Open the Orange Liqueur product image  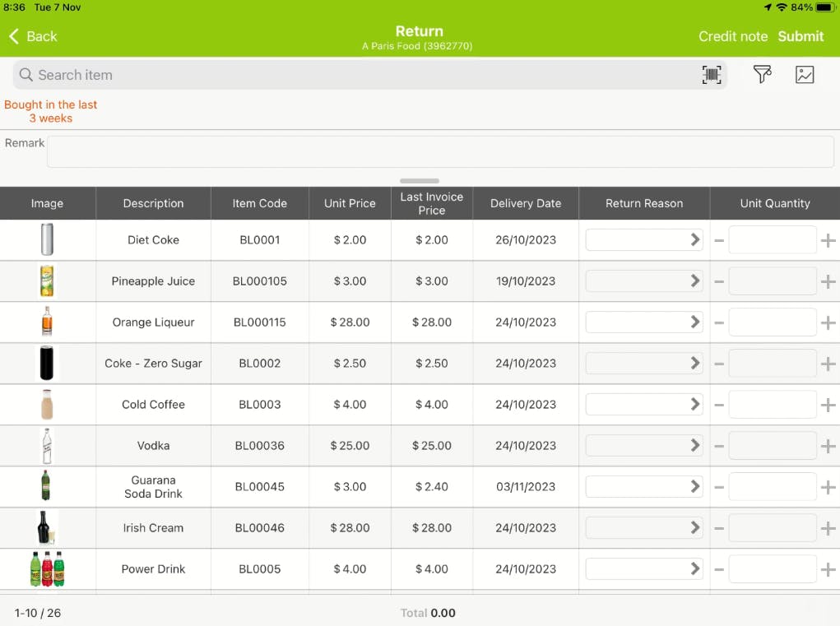(47, 322)
